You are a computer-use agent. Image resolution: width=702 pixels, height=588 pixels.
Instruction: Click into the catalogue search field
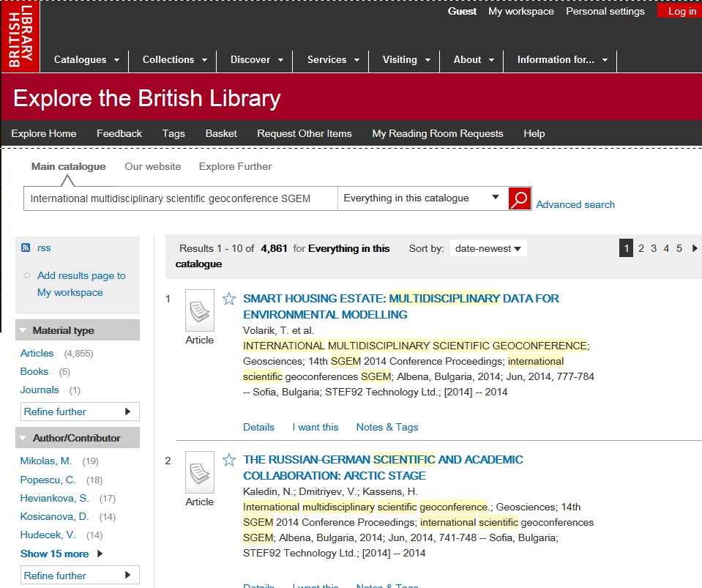pos(180,198)
